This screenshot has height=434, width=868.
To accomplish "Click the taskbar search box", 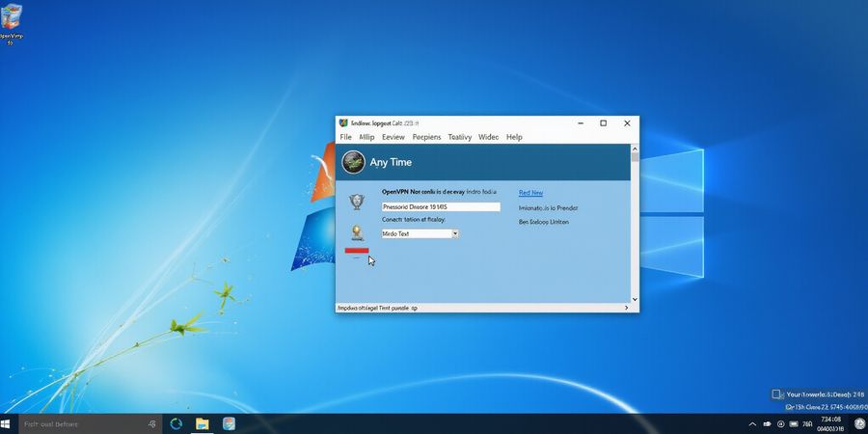I will [89, 424].
